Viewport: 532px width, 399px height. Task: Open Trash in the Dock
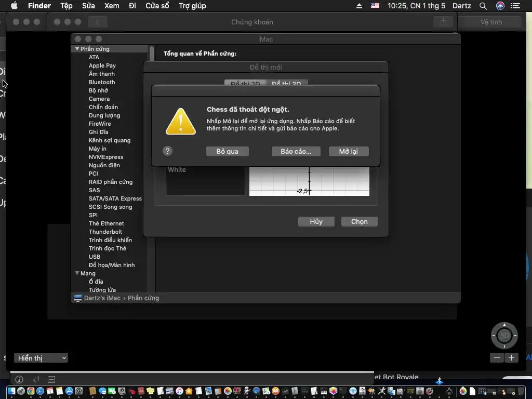pyautogui.click(x=521, y=391)
